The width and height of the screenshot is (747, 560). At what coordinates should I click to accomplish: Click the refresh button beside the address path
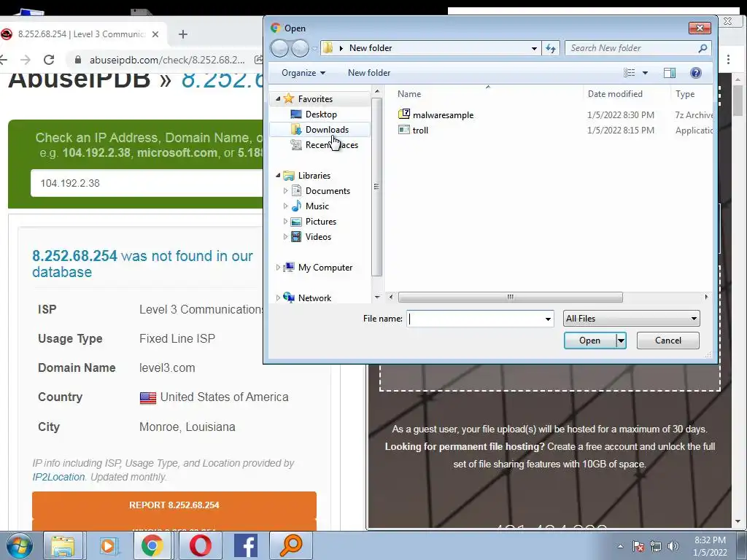pos(551,48)
